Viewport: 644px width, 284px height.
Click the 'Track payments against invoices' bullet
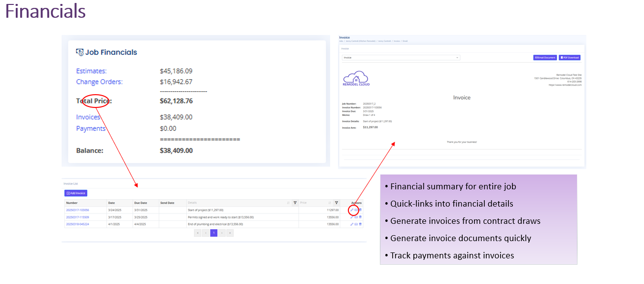click(x=452, y=255)
